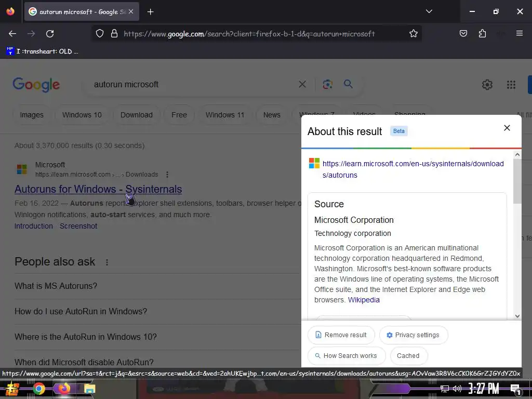This screenshot has width=532, height=399.
Task: Open the Screenshot sitelink
Action: click(x=78, y=226)
